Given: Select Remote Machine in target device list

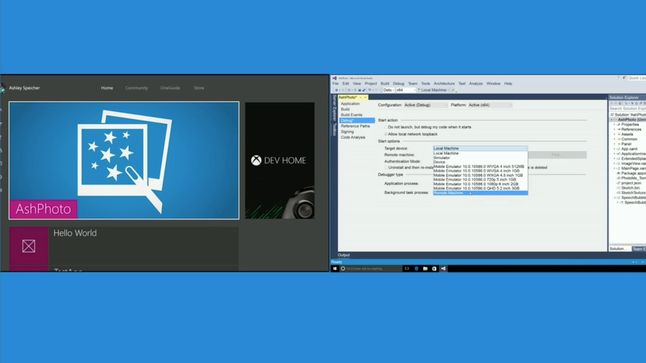Looking at the screenshot, I should tap(480, 193).
